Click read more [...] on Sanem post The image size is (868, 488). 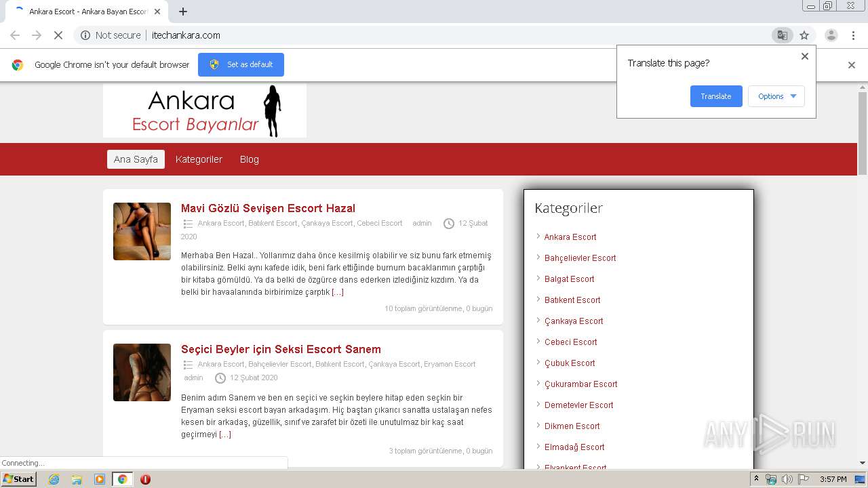(x=225, y=434)
